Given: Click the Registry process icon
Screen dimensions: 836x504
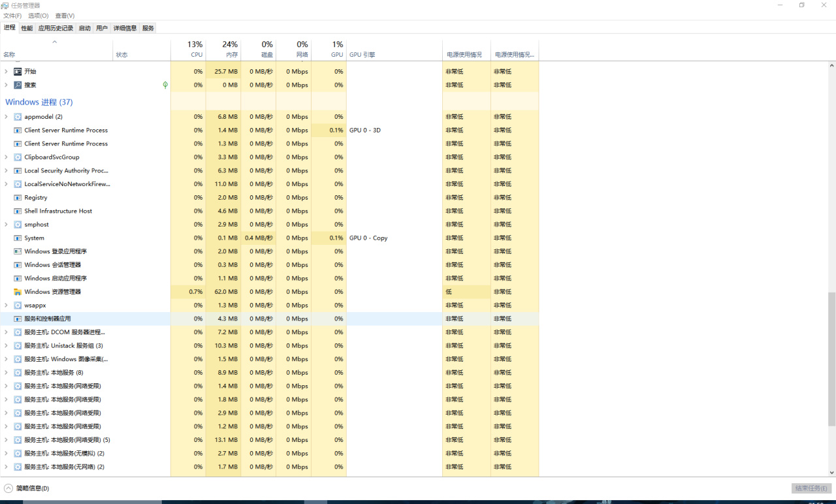Looking at the screenshot, I should [x=18, y=198].
